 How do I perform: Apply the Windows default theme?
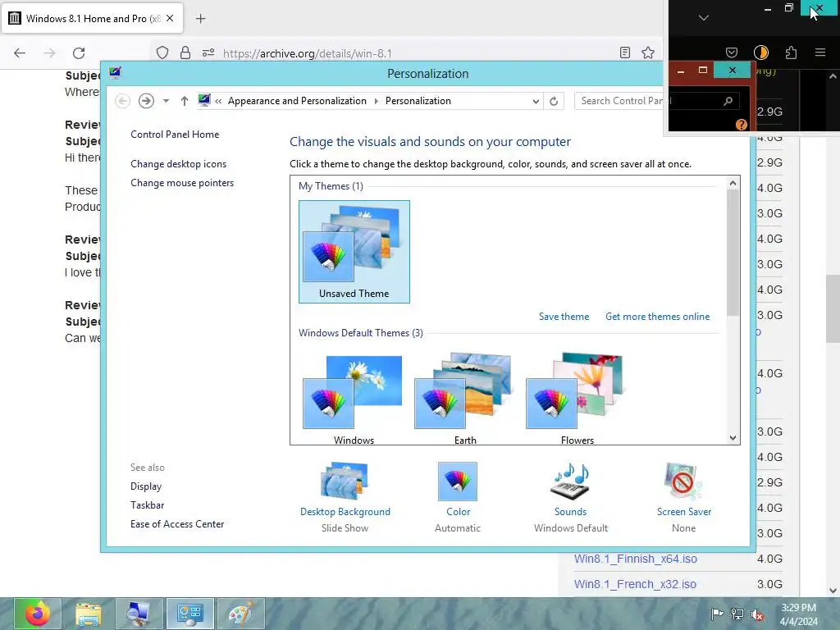tap(354, 399)
